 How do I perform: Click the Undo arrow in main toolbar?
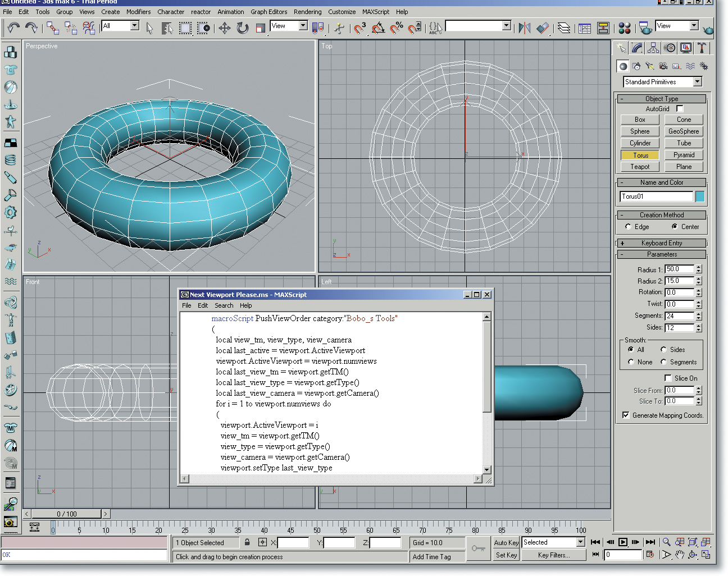[13, 28]
